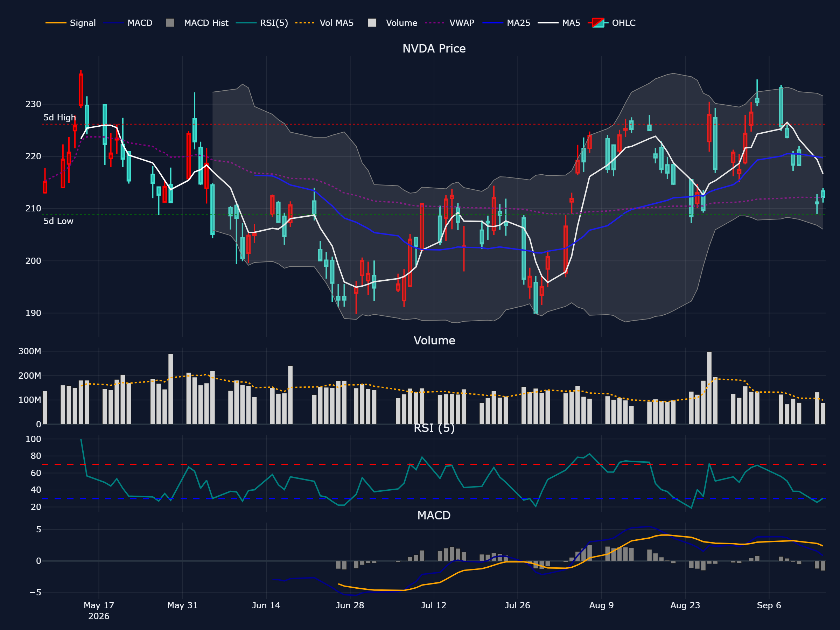840x630 pixels.
Task: Select the "5d Low" annotation label
Action: pyautogui.click(x=58, y=221)
